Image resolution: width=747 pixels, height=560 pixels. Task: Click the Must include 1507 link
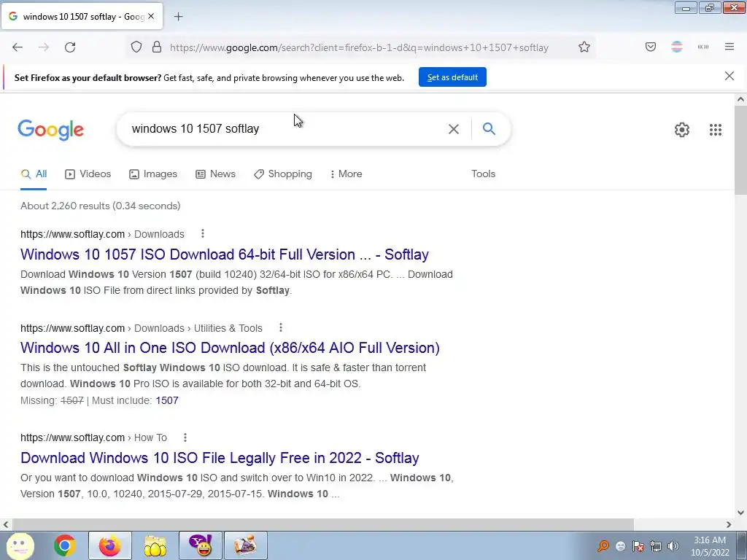pos(167,400)
